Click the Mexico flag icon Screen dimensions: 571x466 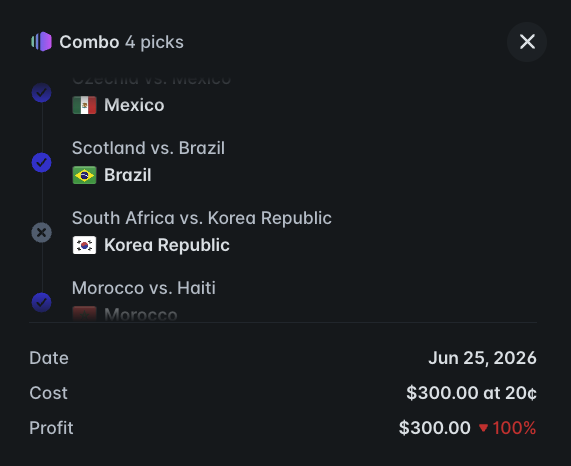(x=84, y=105)
